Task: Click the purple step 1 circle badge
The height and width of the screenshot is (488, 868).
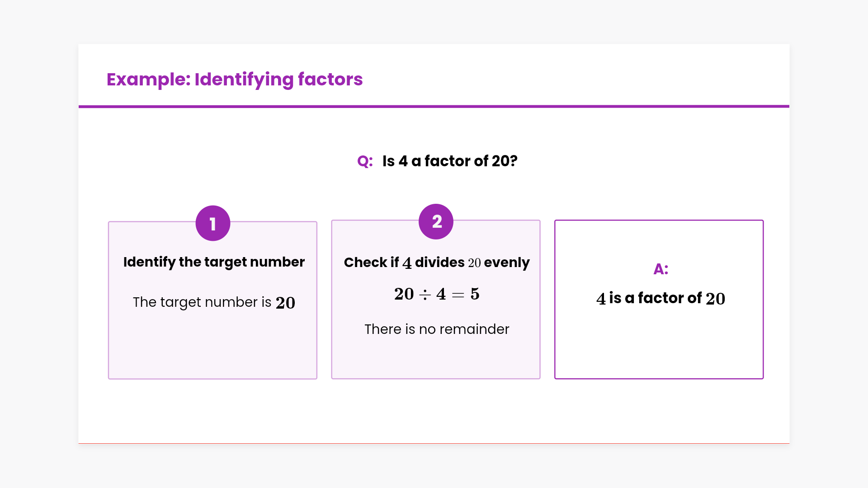Action: tap(213, 223)
